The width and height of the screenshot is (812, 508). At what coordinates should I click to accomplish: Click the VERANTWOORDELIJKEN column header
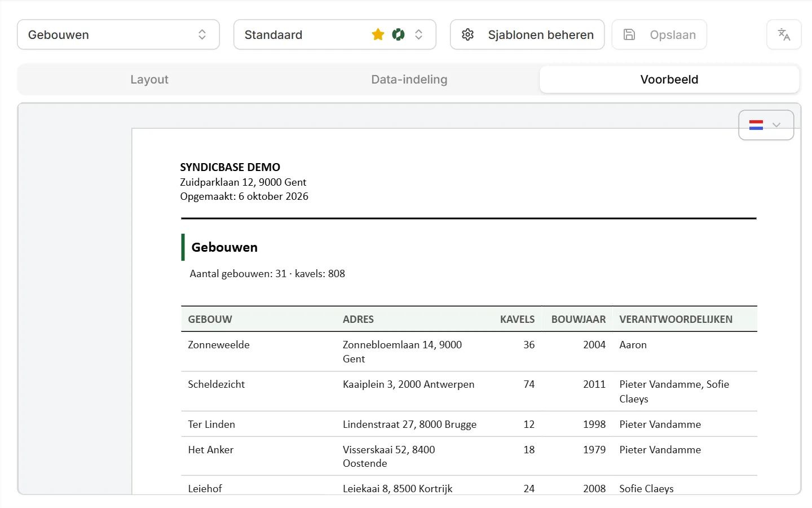tap(676, 319)
